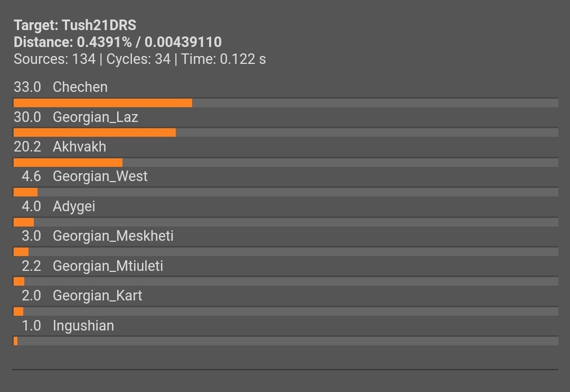This screenshot has width=570, height=392.
Task: Click the 20.2 percentage for Akhvakh
Action: pyautogui.click(x=27, y=147)
